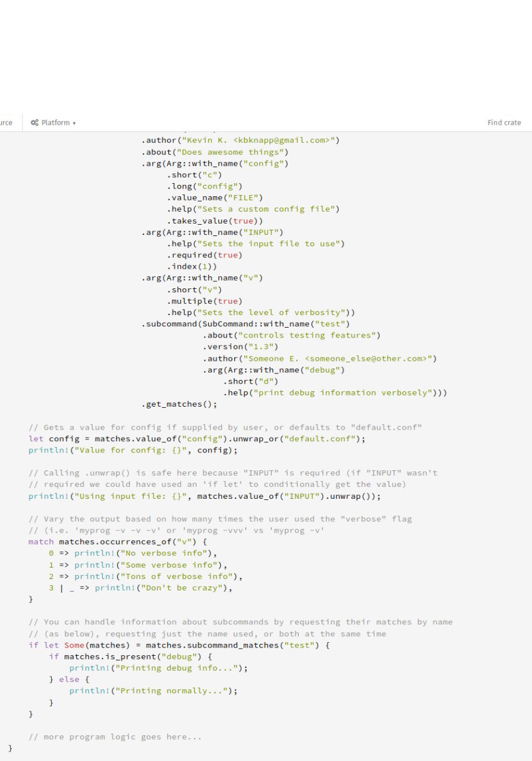532x761 pixels.
Task: Click the "Sets the level of verbosity" line
Action: point(261,312)
